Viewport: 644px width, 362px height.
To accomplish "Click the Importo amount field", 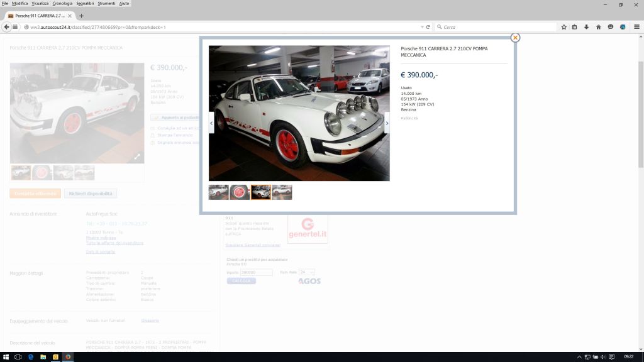I will [x=256, y=272].
